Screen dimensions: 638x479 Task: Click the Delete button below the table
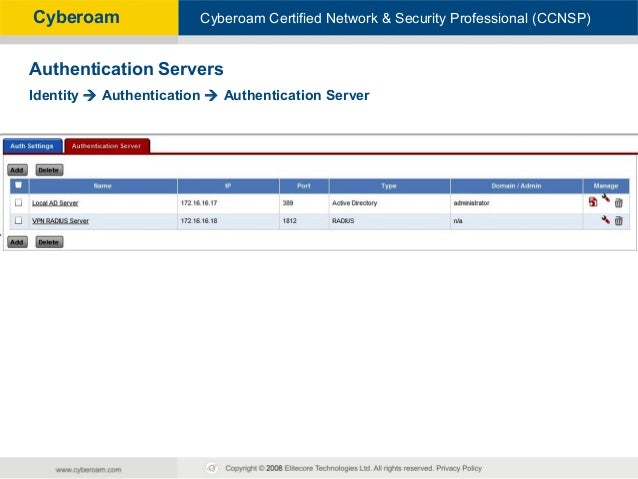point(49,242)
